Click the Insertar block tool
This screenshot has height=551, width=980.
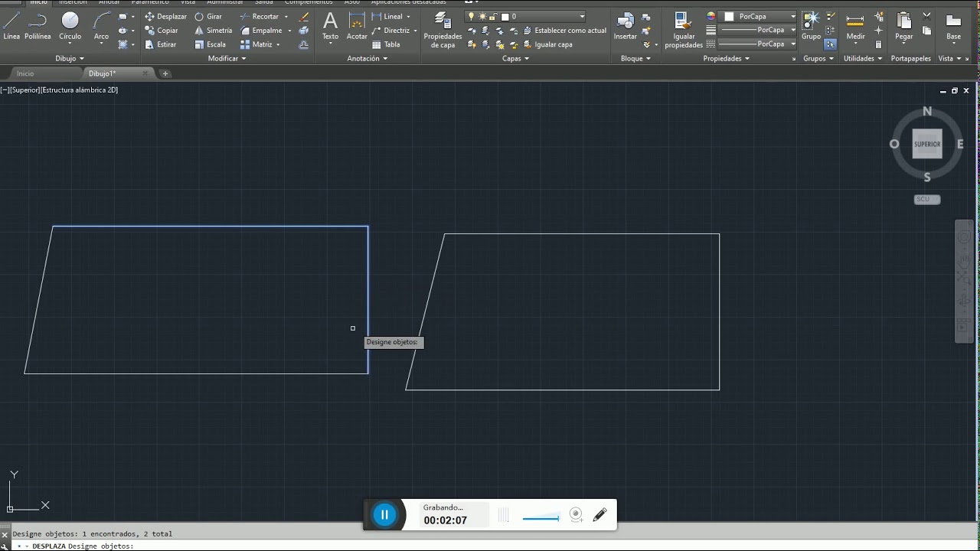[x=626, y=26]
